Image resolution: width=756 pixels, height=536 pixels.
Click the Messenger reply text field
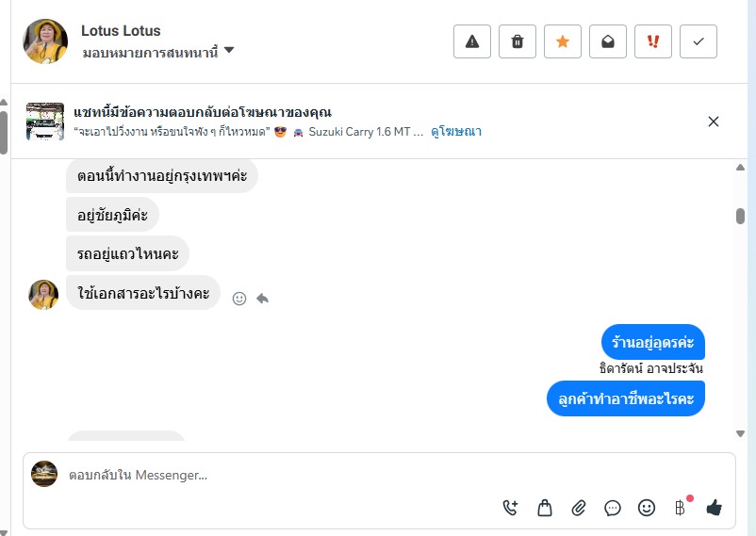[x=283, y=476]
